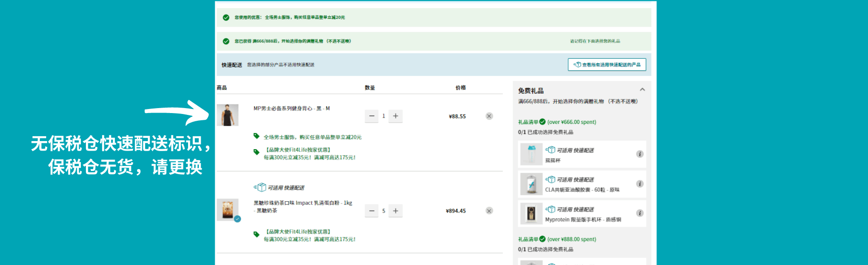Click the tank top product thumbnail
868x265 pixels.
click(x=227, y=115)
